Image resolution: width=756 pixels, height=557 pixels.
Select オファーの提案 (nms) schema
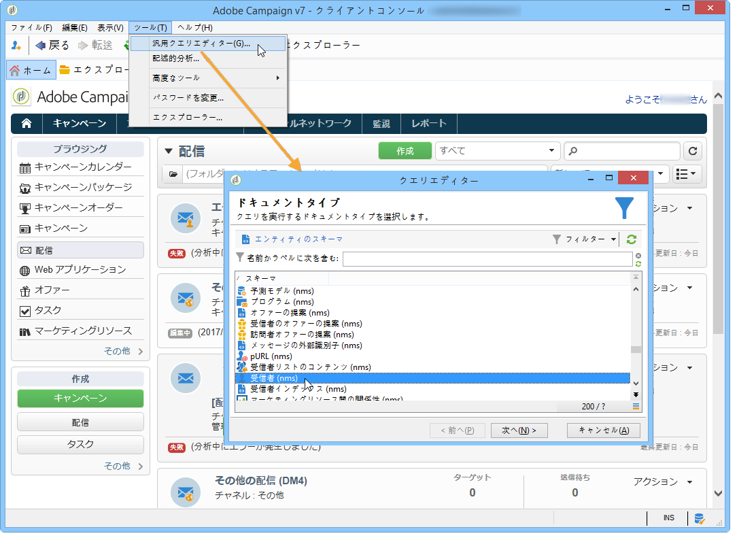click(x=290, y=313)
